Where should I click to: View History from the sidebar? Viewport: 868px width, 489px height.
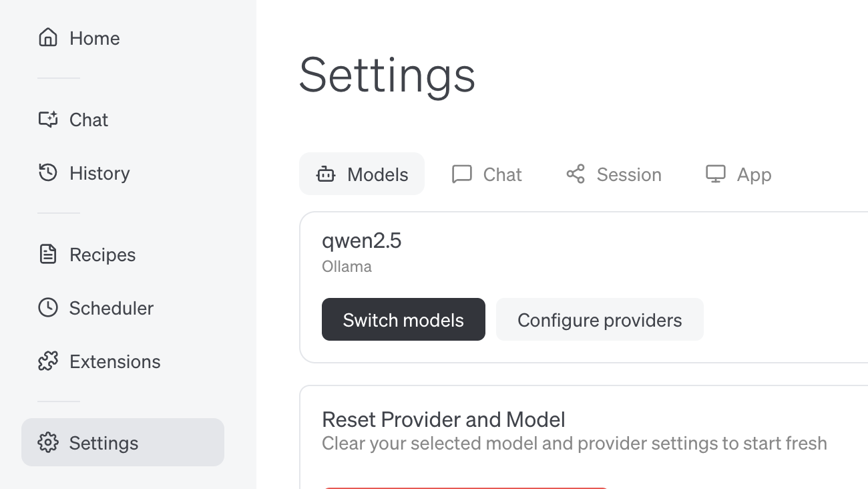tap(99, 173)
